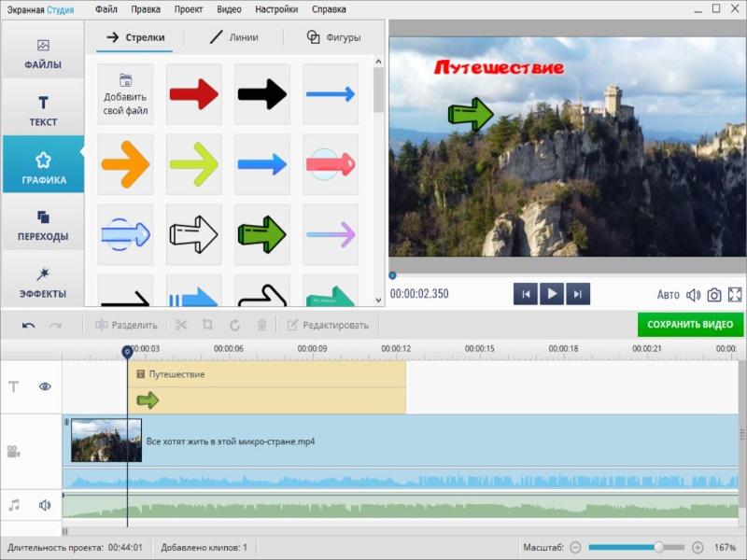
Task: Toggle text track visibility eye
Action: pyautogui.click(x=45, y=386)
